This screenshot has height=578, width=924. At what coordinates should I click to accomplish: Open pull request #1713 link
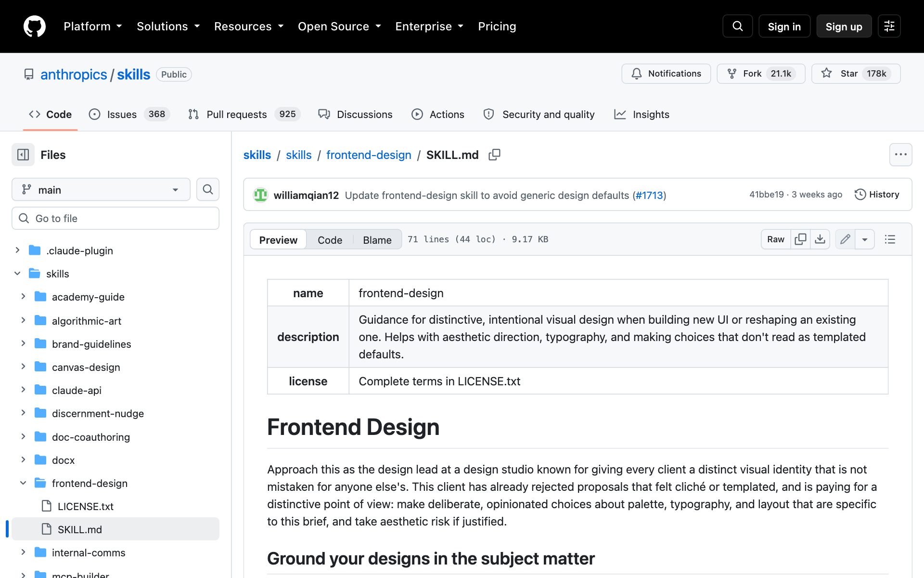(x=649, y=195)
